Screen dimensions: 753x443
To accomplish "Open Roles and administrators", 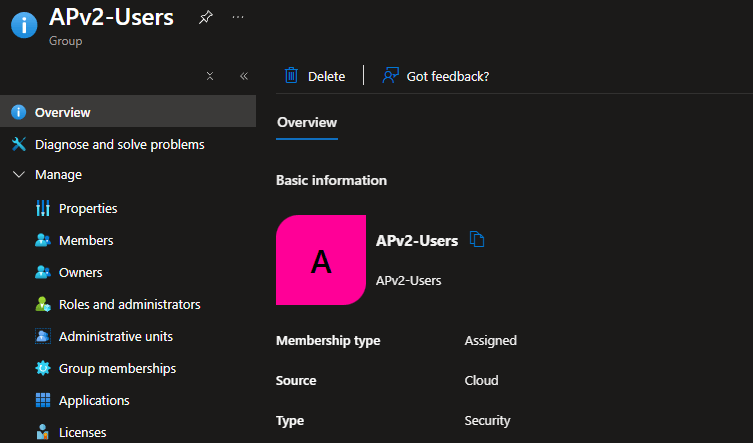I will (x=130, y=304).
